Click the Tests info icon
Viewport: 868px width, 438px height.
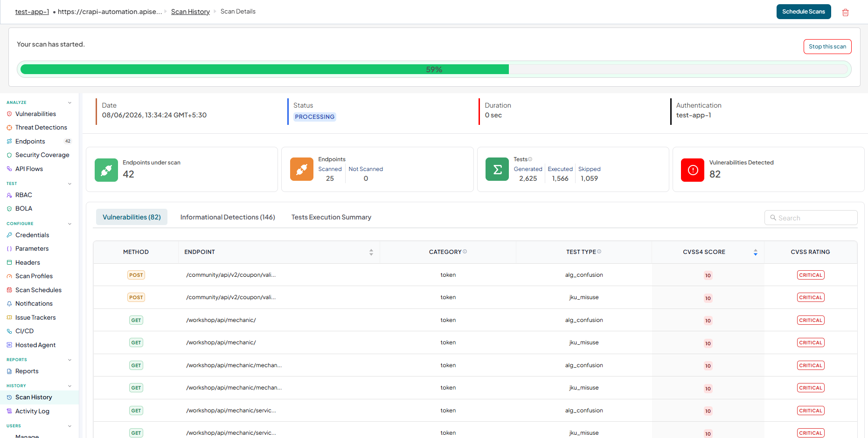530,159
